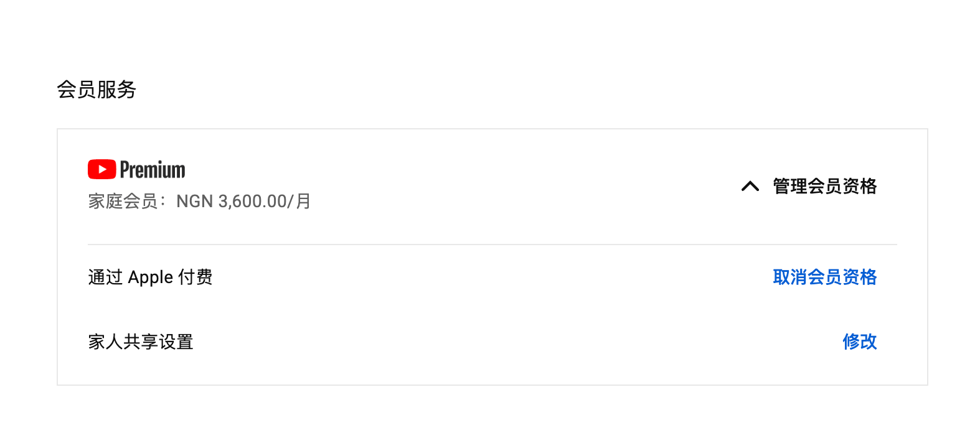Click the 通过 Apple 付费 row label
Screen dimensions: 980x443
tap(150, 277)
